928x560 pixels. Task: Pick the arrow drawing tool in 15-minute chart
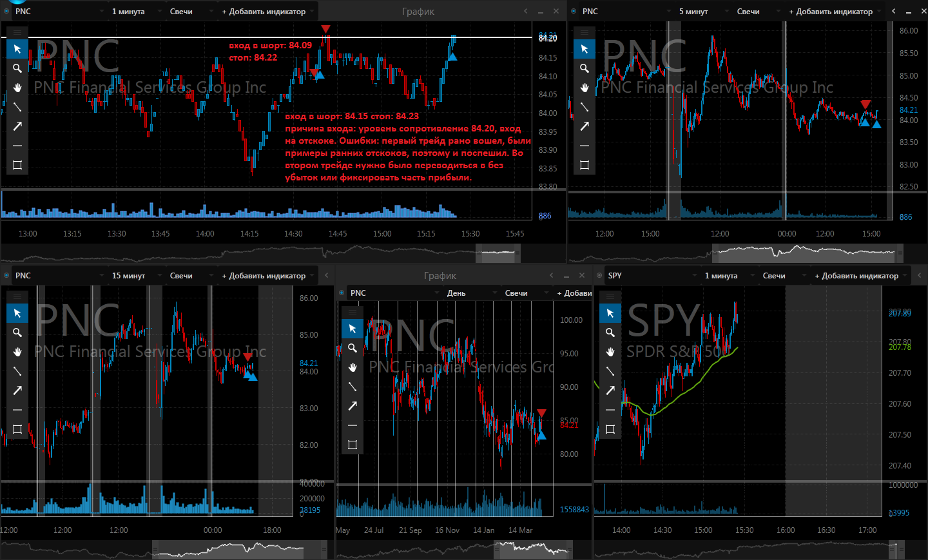coord(17,391)
